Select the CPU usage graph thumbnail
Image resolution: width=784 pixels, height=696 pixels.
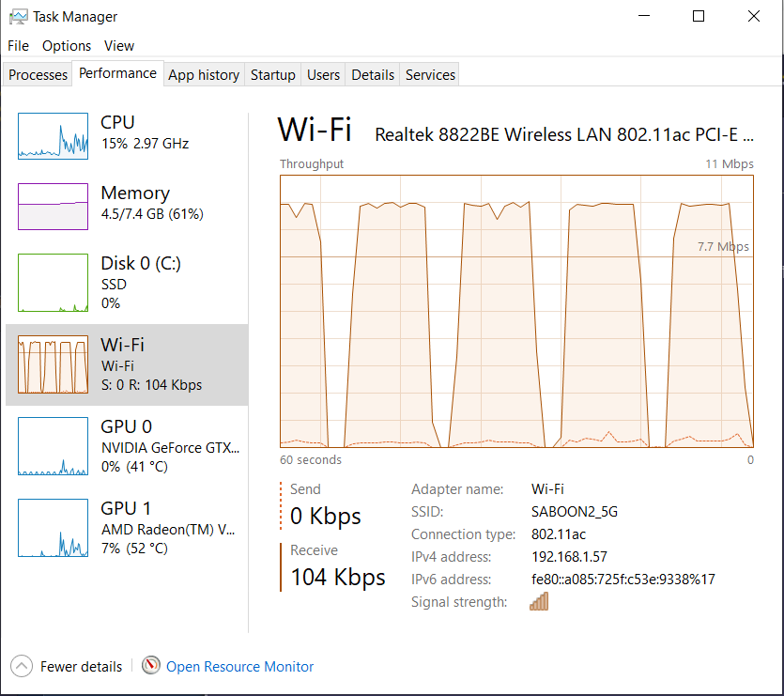53,134
